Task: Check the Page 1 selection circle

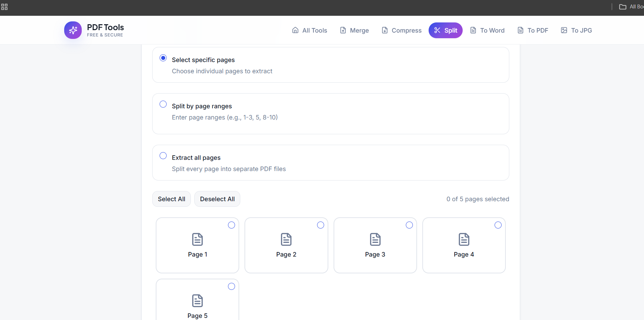Action: click(232, 225)
